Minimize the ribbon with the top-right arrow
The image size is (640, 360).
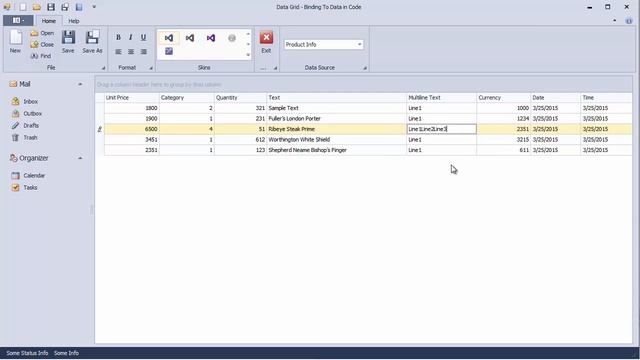(615, 20)
